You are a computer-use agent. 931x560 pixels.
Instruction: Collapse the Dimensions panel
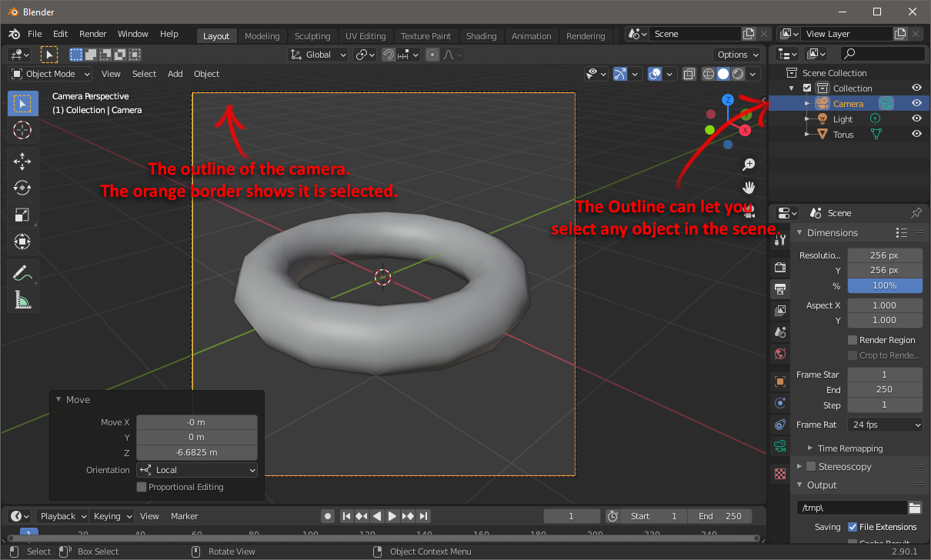point(799,232)
